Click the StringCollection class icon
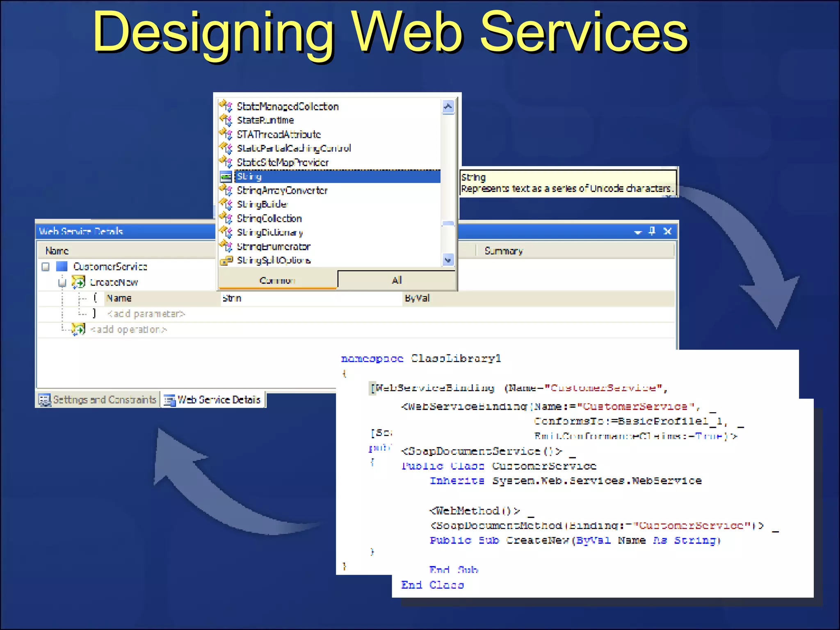 pyautogui.click(x=226, y=218)
